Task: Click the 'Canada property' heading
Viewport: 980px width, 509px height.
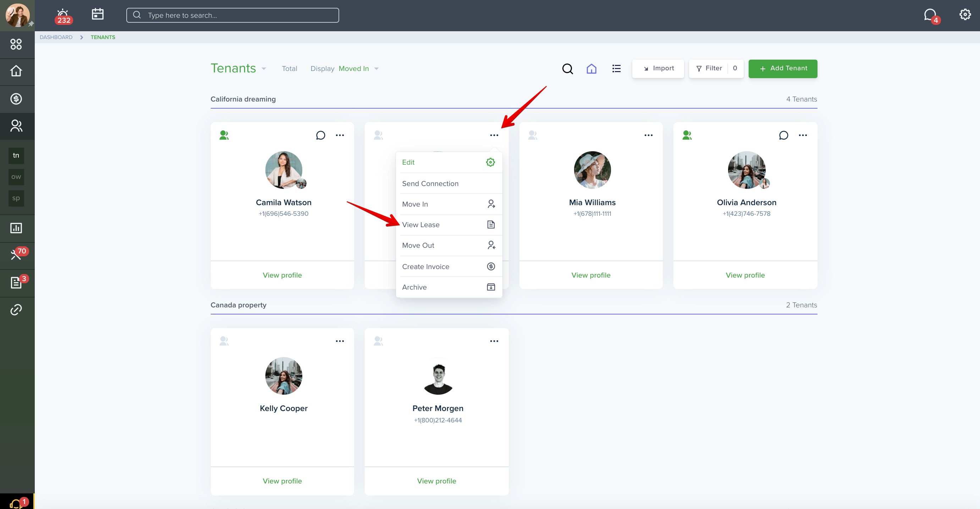Action: coord(238,305)
